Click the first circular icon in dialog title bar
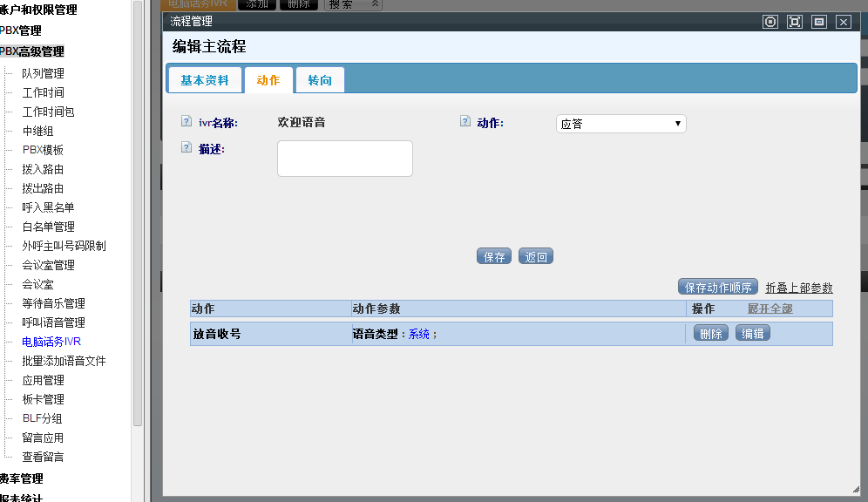 770,22
